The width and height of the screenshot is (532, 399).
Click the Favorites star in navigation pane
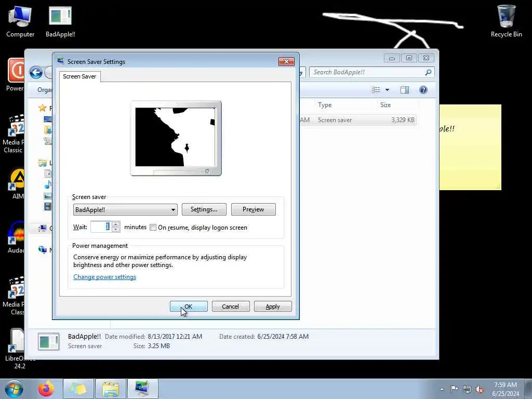click(x=43, y=108)
